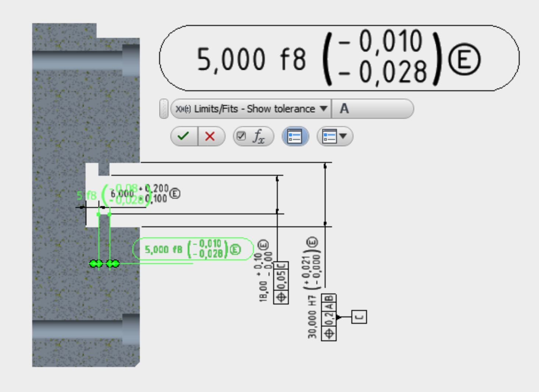
Task: Accept the tolerance edit with the green checkmark
Action: 184,135
